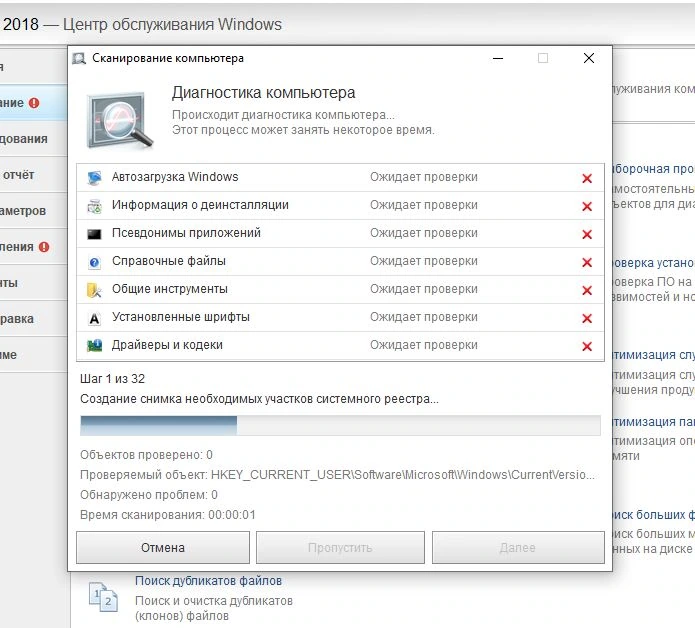The height and width of the screenshot is (628, 695).
Task: Click the large magnifier diagnostics icon
Action: pyautogui.click(x=120, y=121)
